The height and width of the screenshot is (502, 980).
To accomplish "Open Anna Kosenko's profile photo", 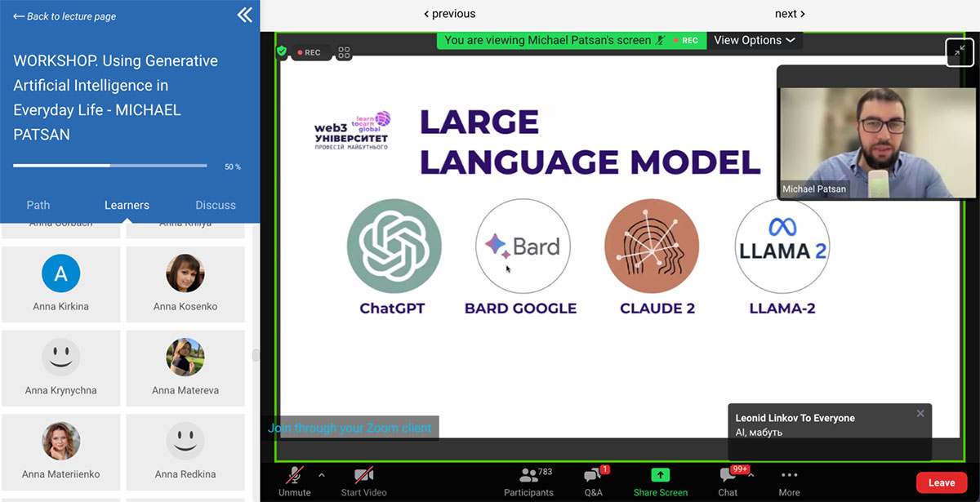I will [185, 273].
